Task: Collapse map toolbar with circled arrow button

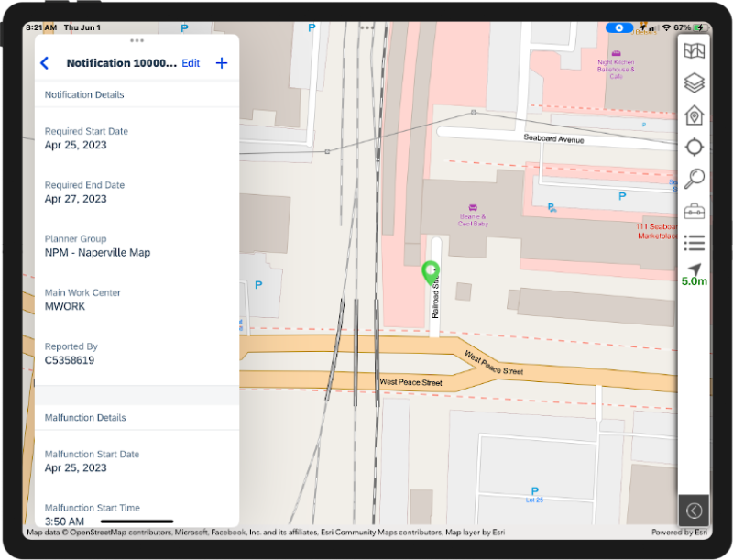Action: (694, 511)
